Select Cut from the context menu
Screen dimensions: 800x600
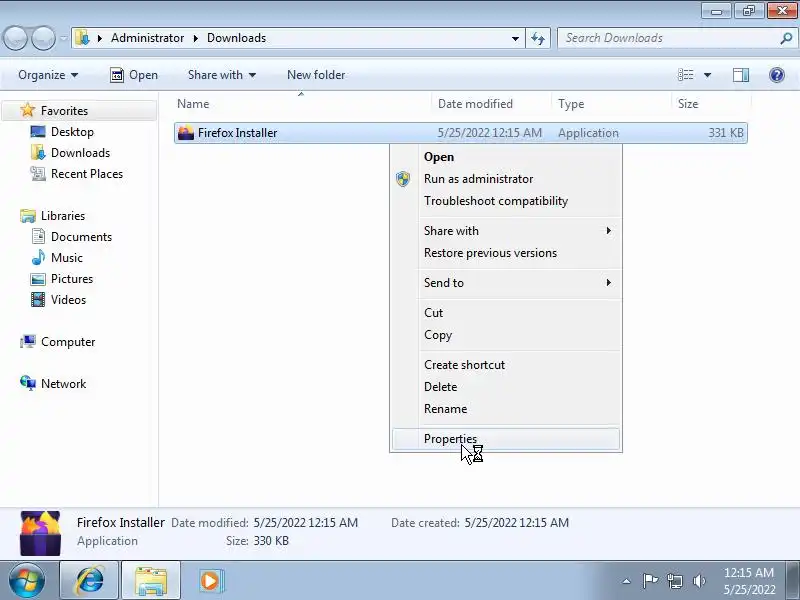[506, 313]
